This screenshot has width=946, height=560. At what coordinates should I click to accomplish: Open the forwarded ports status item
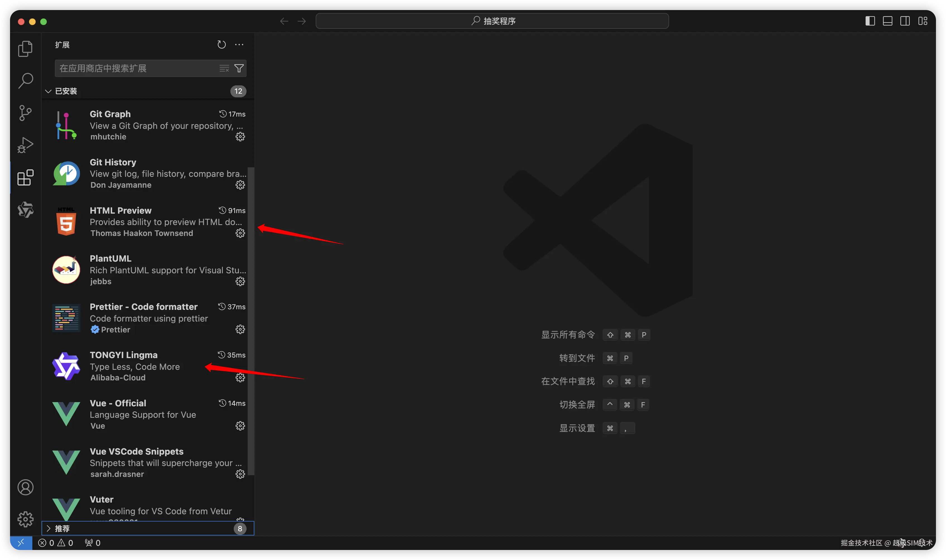(x=92, y=543)
